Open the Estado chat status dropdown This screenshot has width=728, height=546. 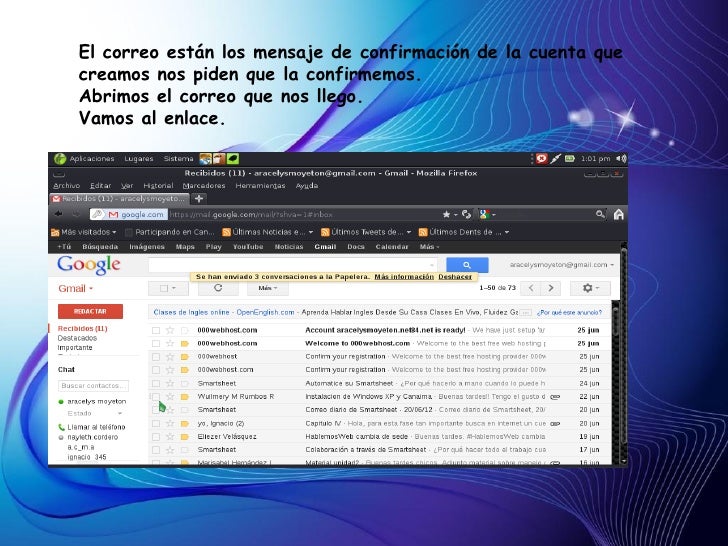pyautogui.click(x=94, y=413)
